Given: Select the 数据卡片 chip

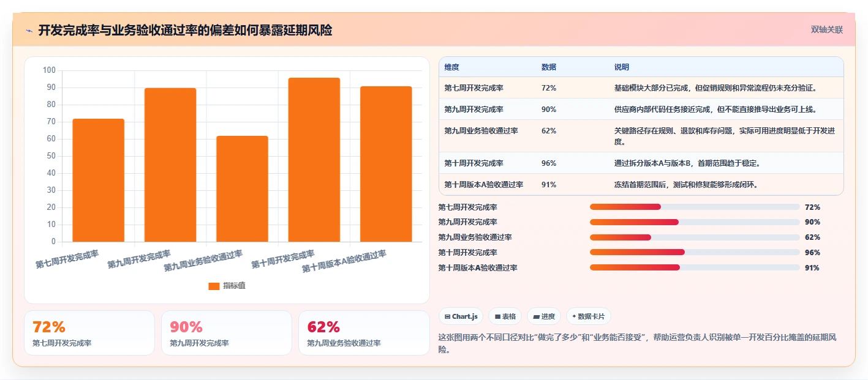Looking at the screenshot, I should (588, 316).
